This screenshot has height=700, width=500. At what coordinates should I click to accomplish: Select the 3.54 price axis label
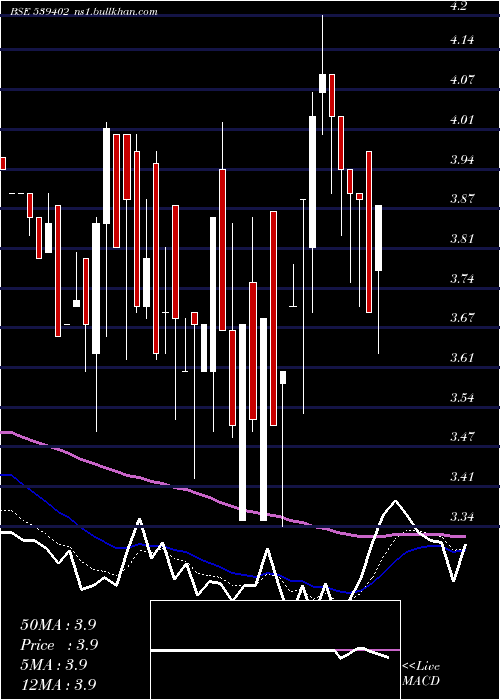(462, 397)
